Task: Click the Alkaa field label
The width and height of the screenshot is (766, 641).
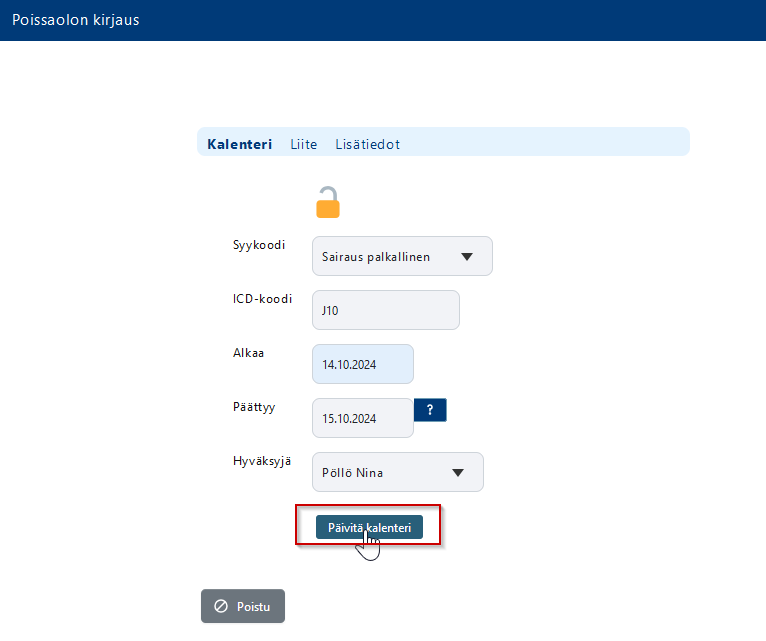Action: point(249,352)
